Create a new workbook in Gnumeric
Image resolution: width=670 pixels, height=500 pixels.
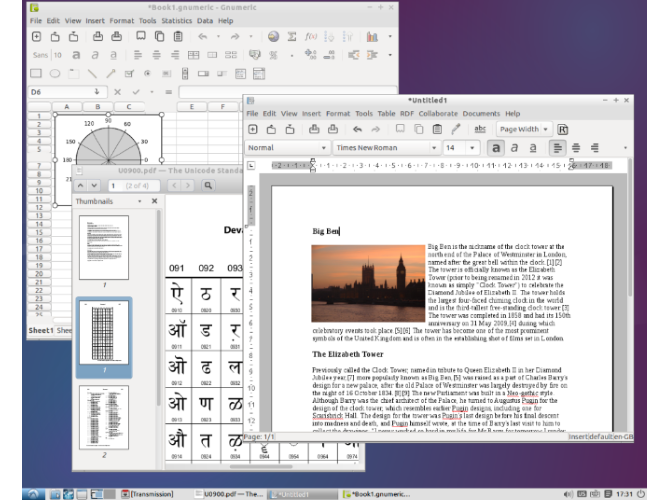[36, 37]
